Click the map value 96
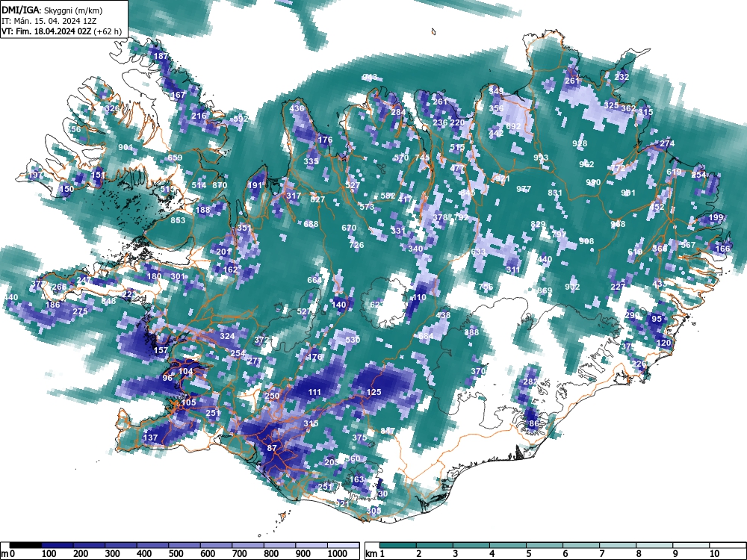 [x=167, y=378]
